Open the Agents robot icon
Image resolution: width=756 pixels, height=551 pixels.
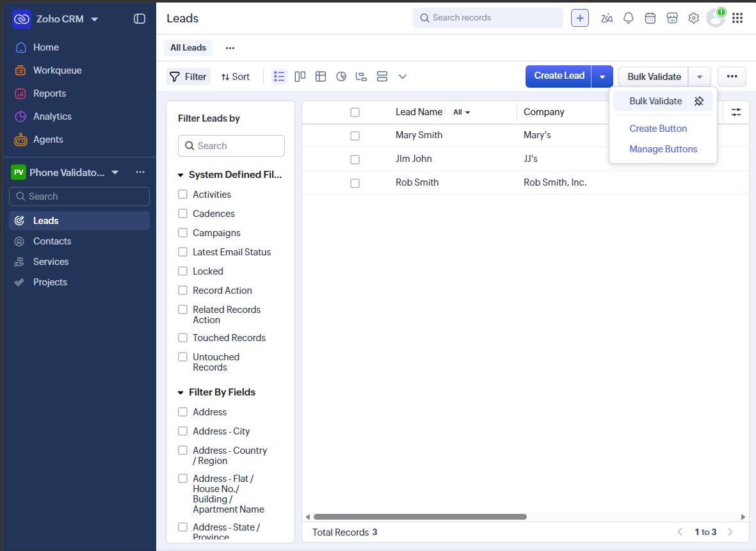pyautogui.click(x=20, y=140)
